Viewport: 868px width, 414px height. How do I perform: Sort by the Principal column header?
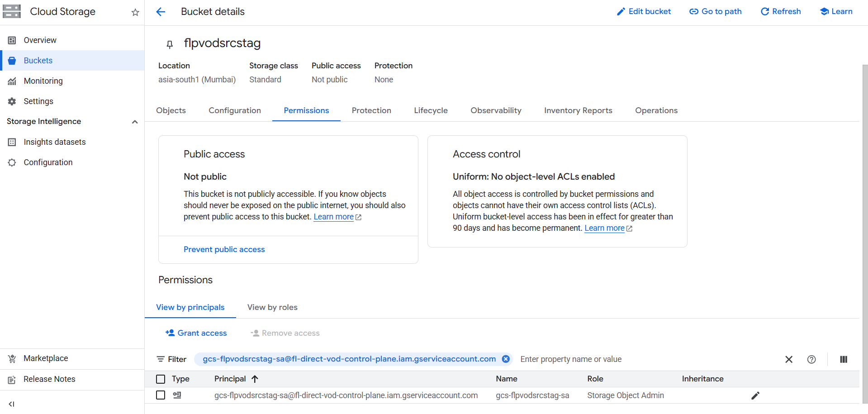(230, 379)
